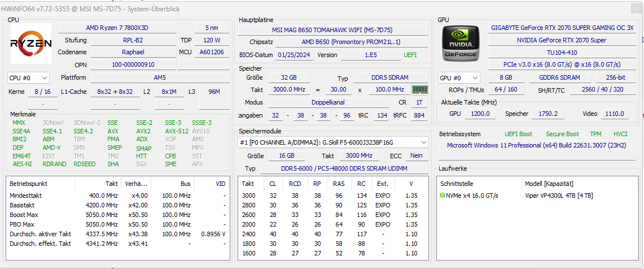Open the GPU #0 selector dropdown

(459, 78)
